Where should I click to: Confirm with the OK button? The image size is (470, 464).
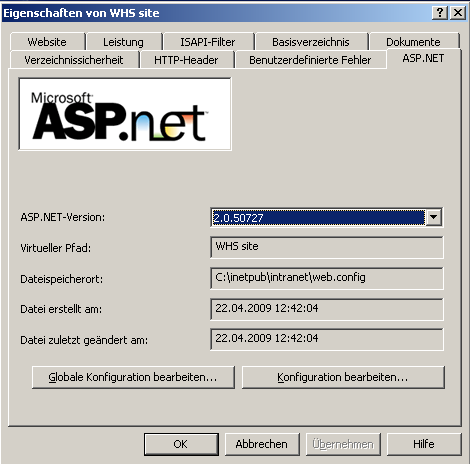click(181, 444)
